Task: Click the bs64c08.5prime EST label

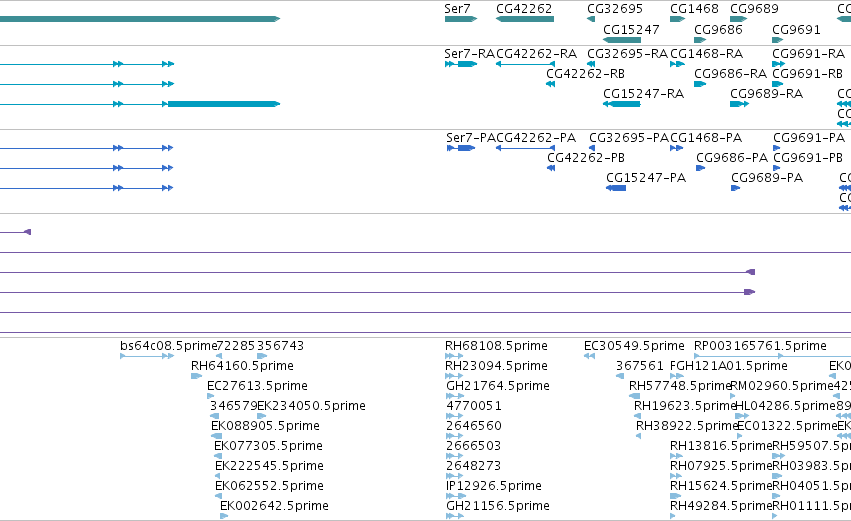Action: pos(168,346)
